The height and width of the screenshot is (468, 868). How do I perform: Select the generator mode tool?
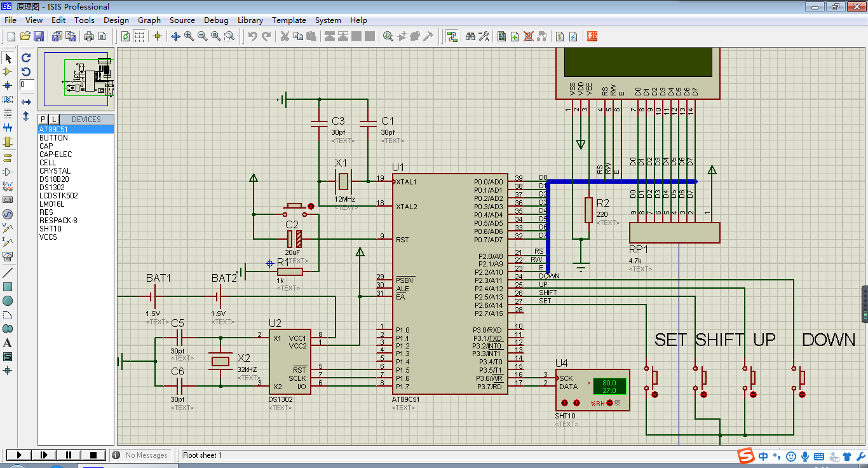pyautogui.click(x=8, y=214)
